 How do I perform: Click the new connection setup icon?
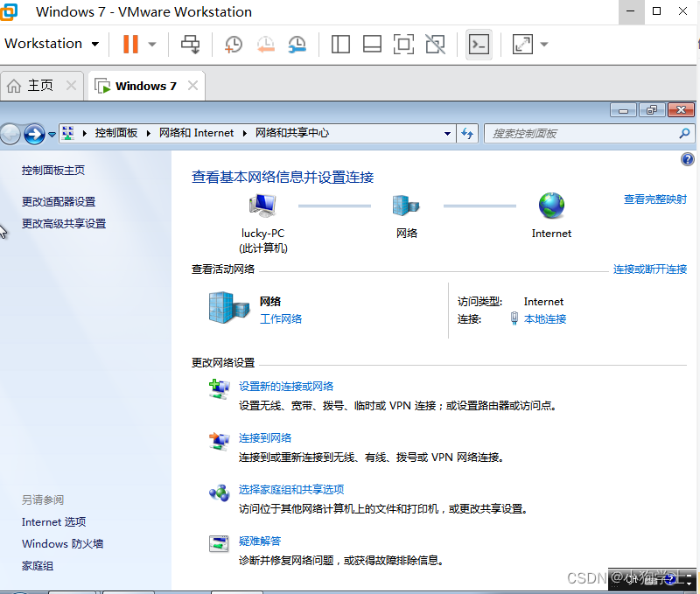coord(220,389)
